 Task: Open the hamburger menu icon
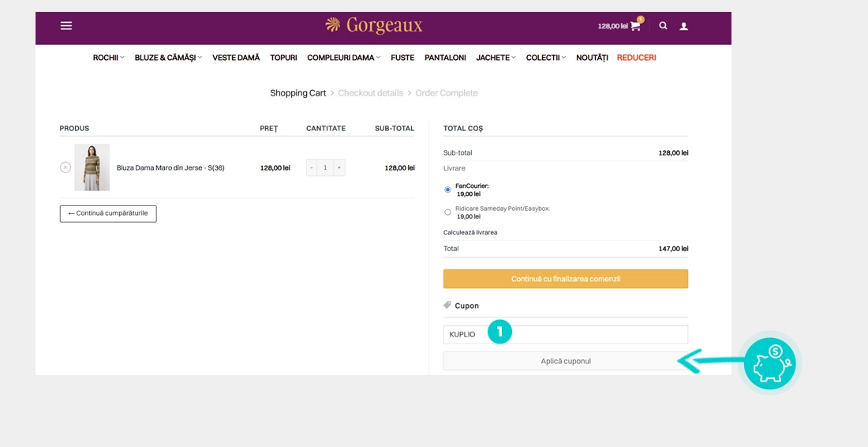(66, 26)
